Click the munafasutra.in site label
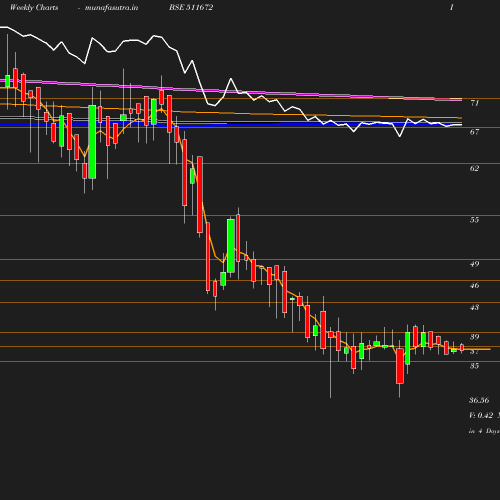This screenshot has height=500, width=500. pyautogui.click(x=111, y=8)
